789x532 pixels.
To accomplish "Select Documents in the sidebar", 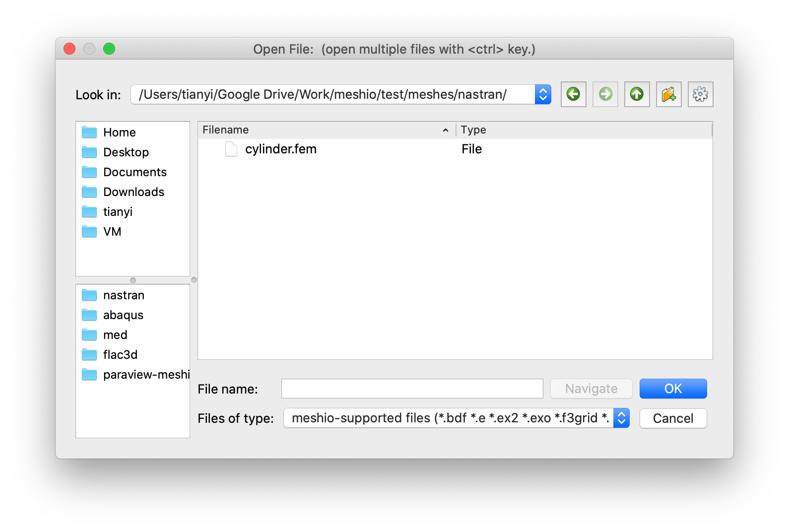I will coord(132,172).
